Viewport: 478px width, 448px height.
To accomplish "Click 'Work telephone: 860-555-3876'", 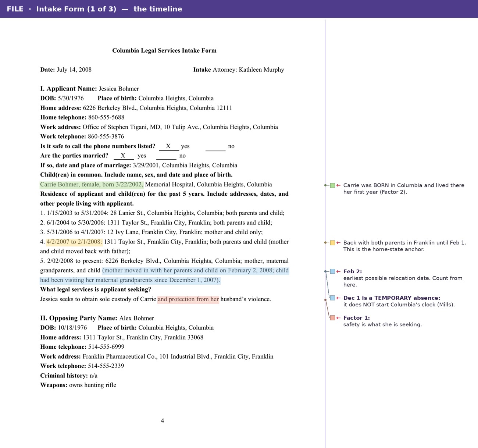I will point(82,136).
